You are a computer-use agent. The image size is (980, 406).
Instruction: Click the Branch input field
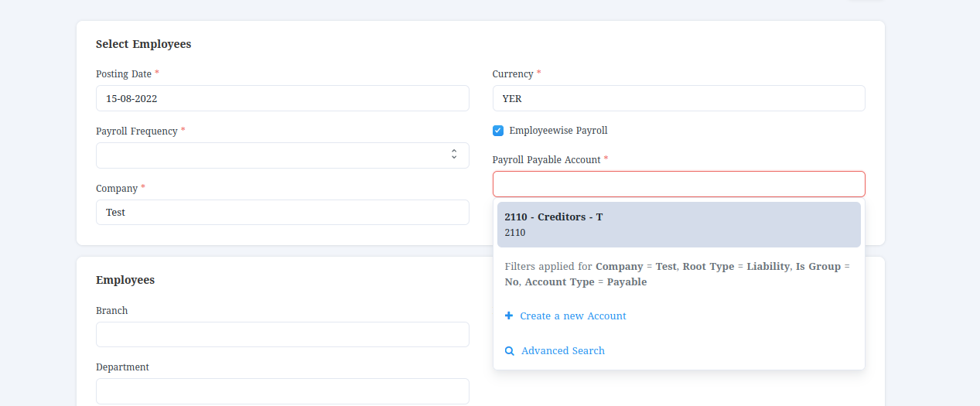tap(282, 334)
